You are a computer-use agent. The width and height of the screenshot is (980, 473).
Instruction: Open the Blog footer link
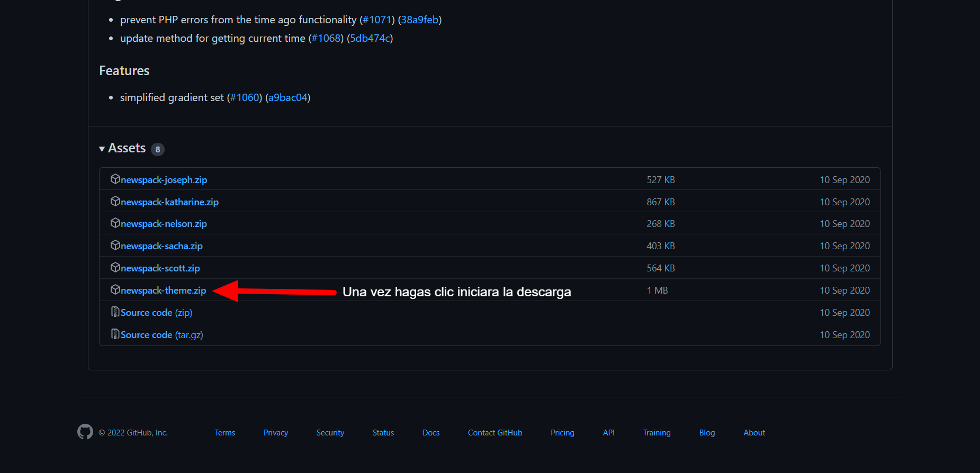click(707, 433)
